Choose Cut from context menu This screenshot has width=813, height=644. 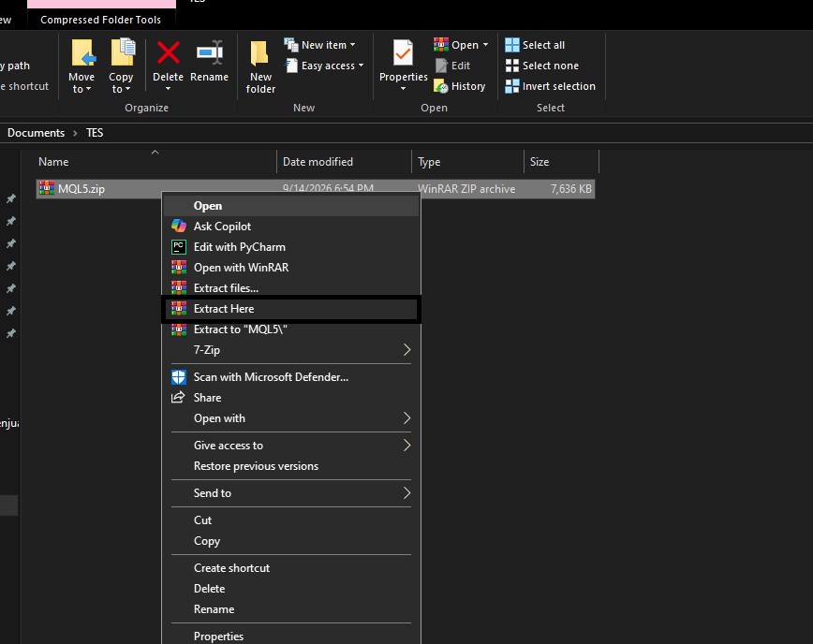291,520
